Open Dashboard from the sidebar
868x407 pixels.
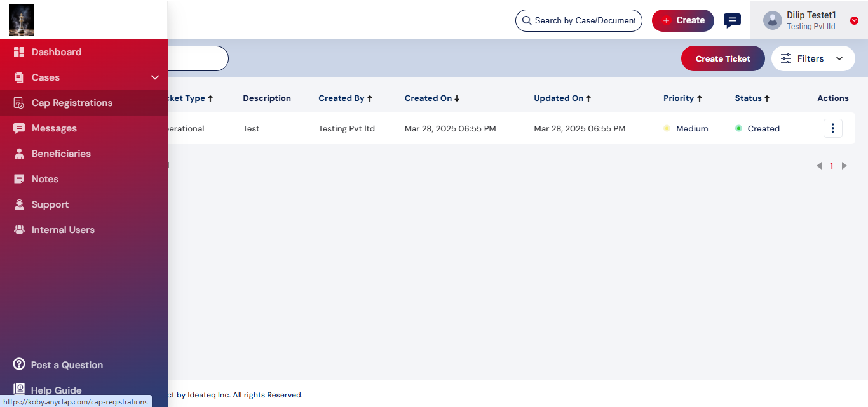coord(84,52)
